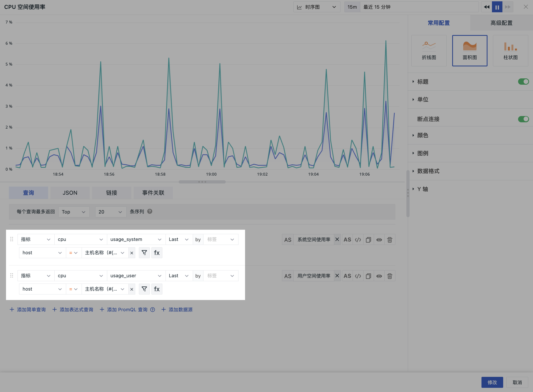The height and width of the screenshot is (392, 533).
Task: Remove host filter in usage_user query
Action: (132, 289)
